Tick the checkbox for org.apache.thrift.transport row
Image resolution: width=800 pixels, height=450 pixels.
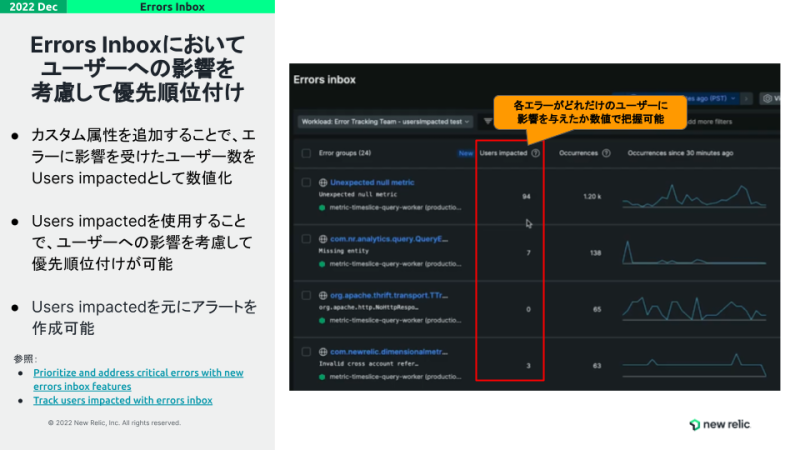point(306,295)
